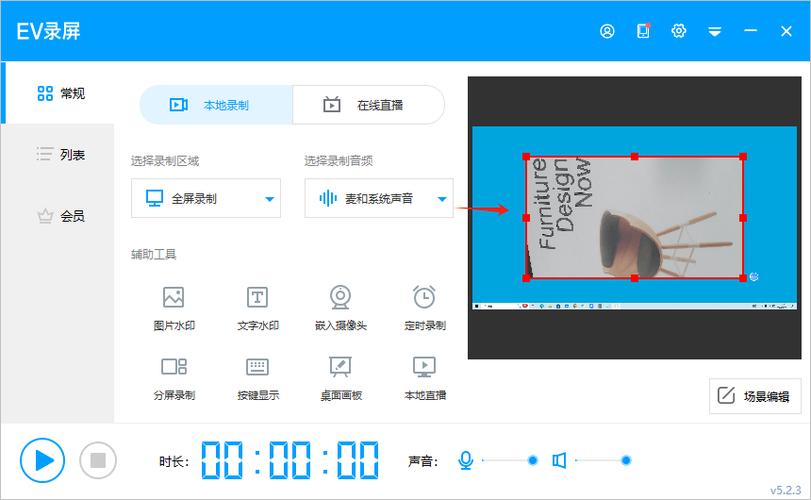Expand the 麦和系统声音 audio source dropdown
The image size is (811, 500).
441,199
